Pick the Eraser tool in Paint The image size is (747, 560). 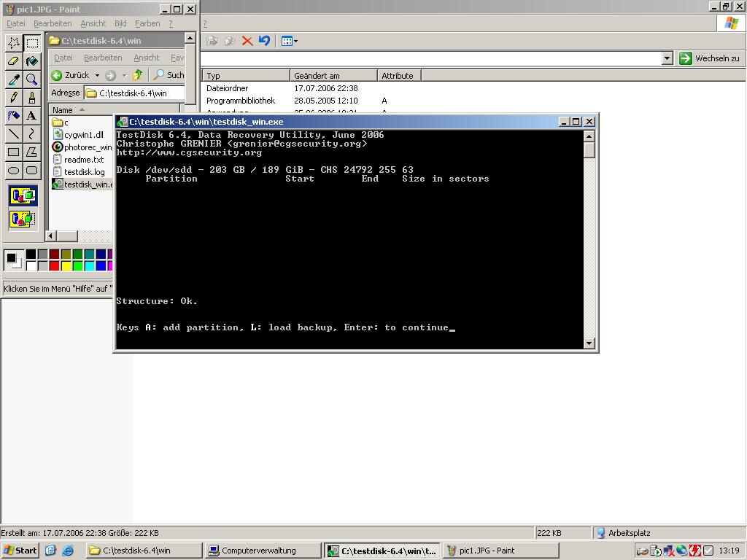coord(13,61)
